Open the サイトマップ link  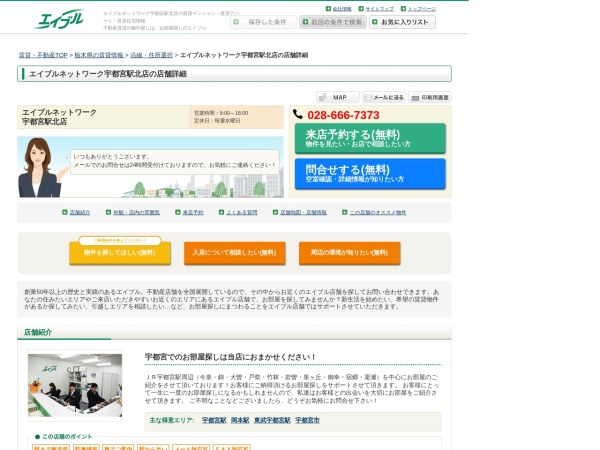[379, 9]
